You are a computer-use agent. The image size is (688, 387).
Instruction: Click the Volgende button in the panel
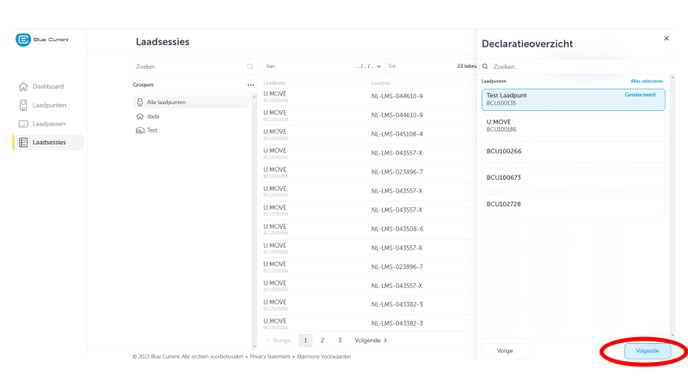(647, 351)
